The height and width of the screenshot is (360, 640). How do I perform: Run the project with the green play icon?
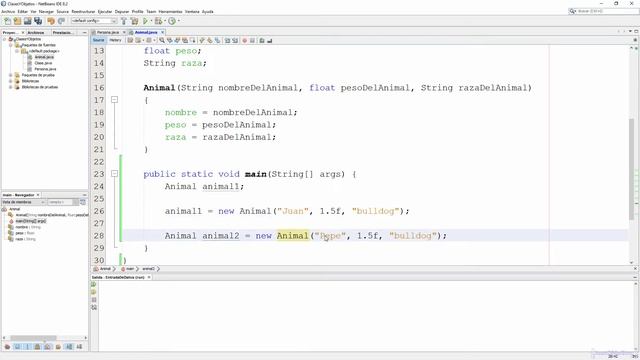[145, 21]
